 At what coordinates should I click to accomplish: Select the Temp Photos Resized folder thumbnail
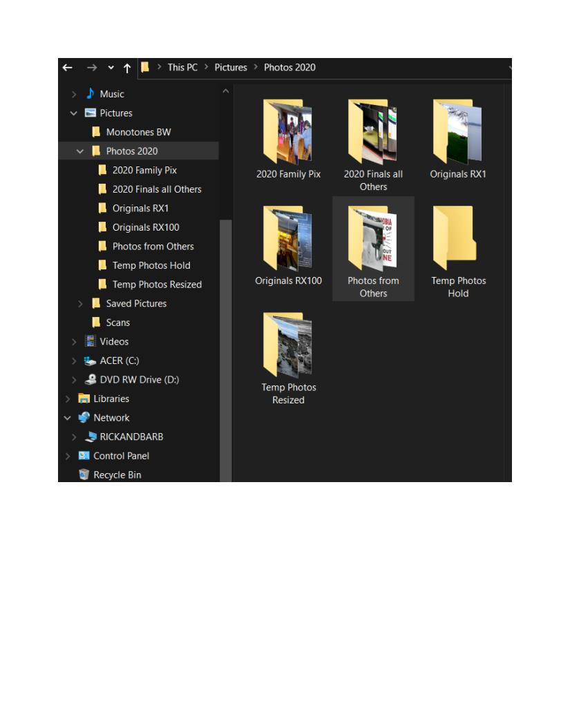click(288, 345)
